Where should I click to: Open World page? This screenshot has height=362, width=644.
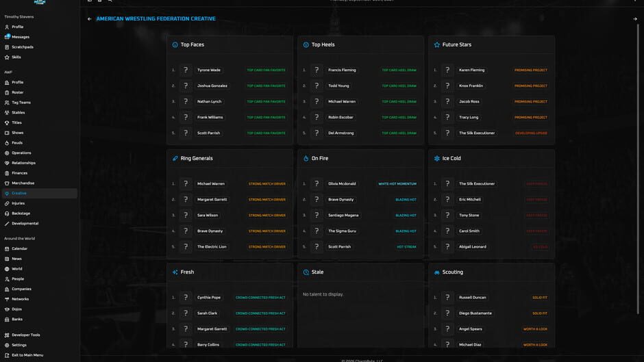[17, 269]
